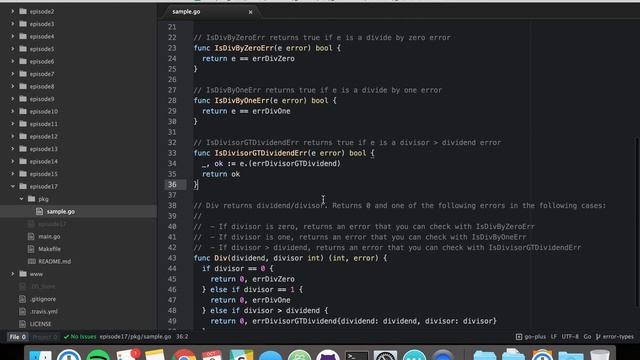Select episode14 folder in tree
Image resolution: width=640 pixels, height=360 pixels.
43,162
